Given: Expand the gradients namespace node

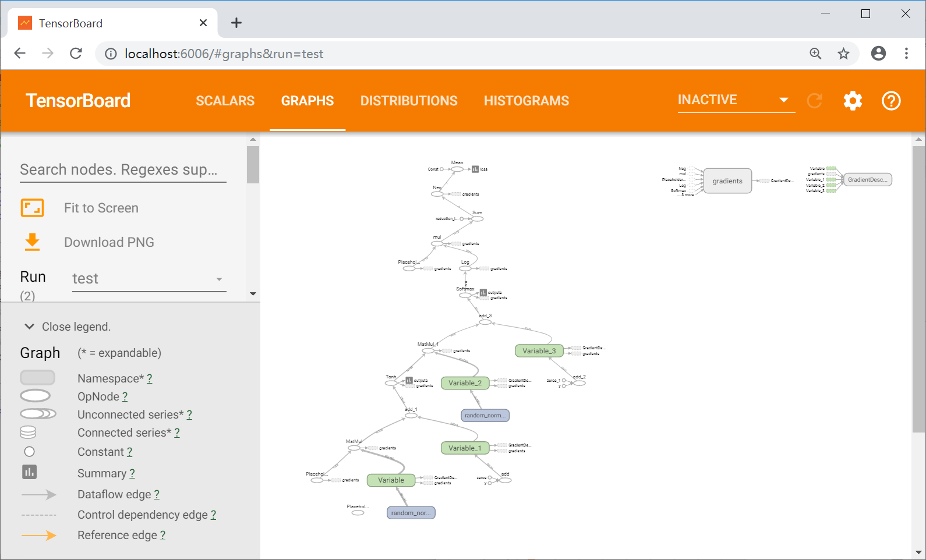Looking at the screenshot, I should tap(727, 181).
